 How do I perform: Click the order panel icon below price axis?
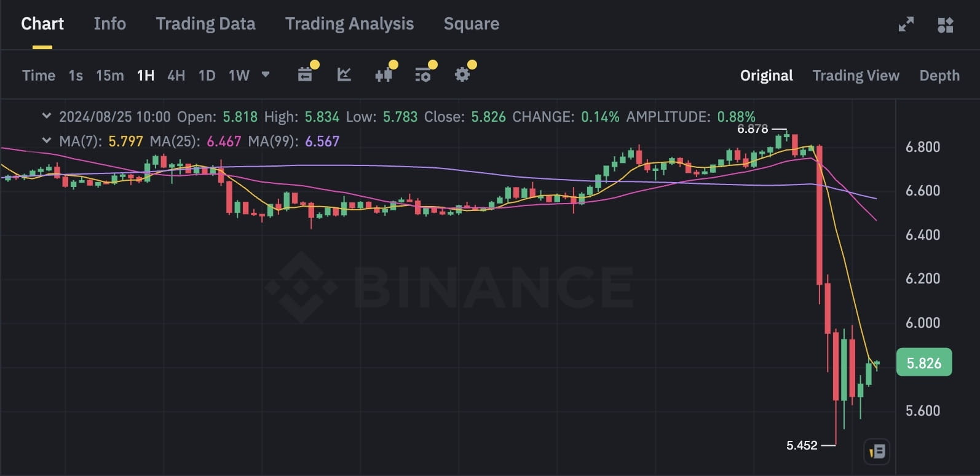pyautogui.click(x=877, y=452)
